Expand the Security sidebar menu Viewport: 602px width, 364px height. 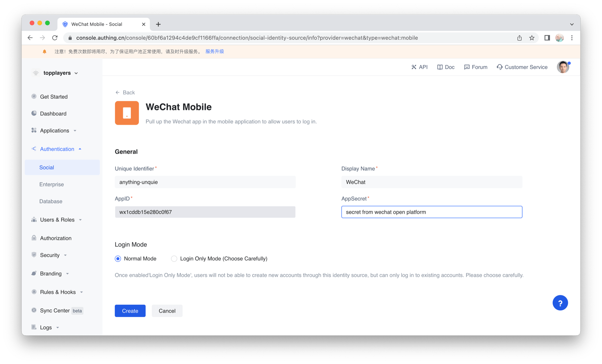[50, 255]
